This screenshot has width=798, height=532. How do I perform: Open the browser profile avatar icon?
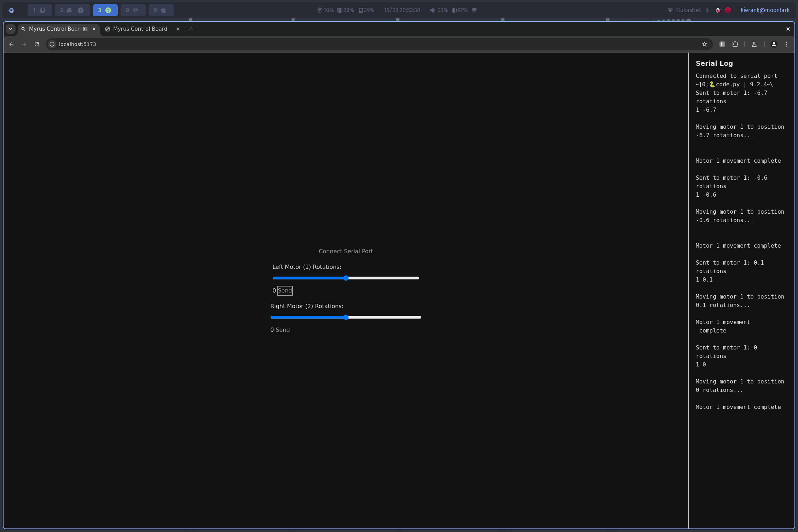774,44
